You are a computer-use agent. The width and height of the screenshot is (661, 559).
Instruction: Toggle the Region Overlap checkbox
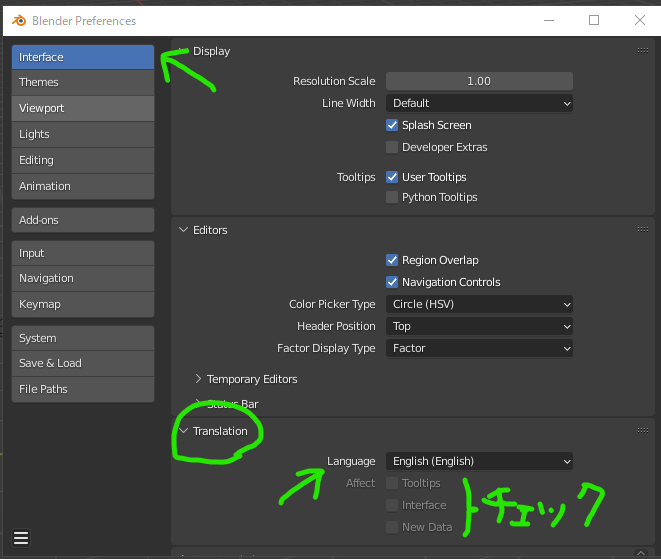(x=392, y=260)
